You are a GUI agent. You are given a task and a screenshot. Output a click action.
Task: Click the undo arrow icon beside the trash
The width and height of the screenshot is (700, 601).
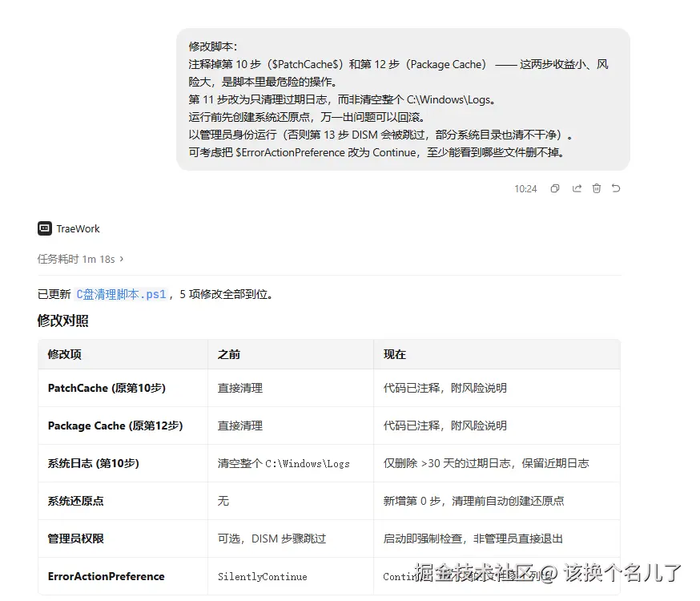616,188
